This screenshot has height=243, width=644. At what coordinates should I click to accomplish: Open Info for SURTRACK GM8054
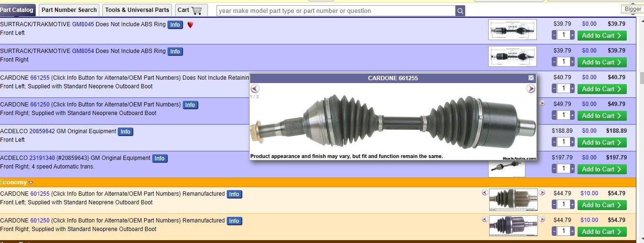(175, 51)
